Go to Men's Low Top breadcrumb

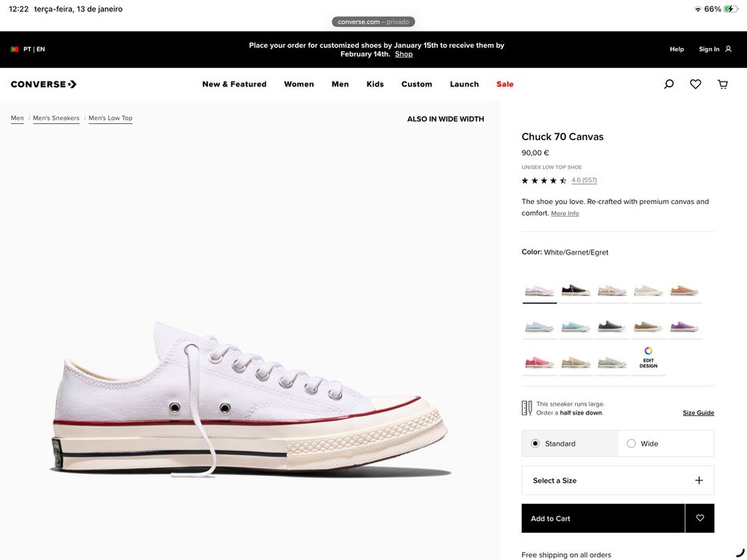pyautogui.click(x=110, y=118)
